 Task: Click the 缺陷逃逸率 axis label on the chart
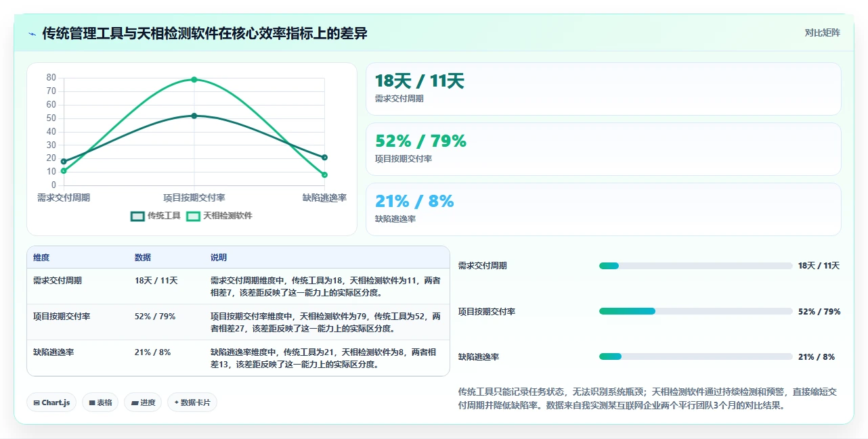[x=324, y=198]
